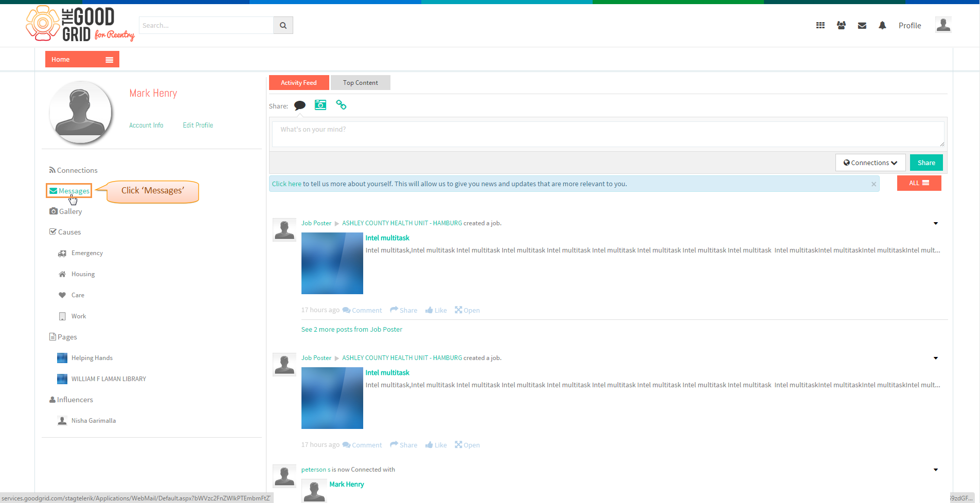The image size is (980, 503).
Task: Open the WILLIAM F LAMAN LIBRARY page
Action: tap(101, 379)
